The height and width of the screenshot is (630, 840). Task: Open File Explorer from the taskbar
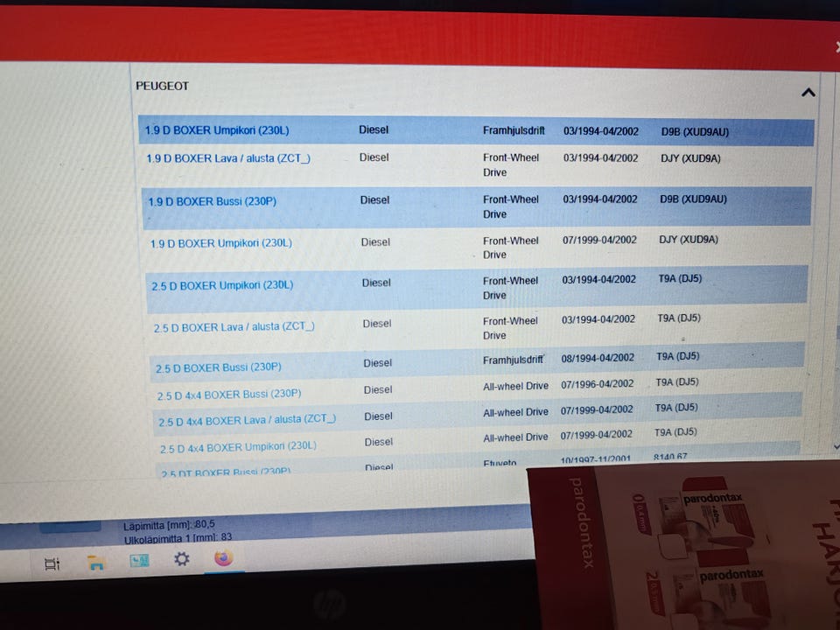[x=95, y=563]
